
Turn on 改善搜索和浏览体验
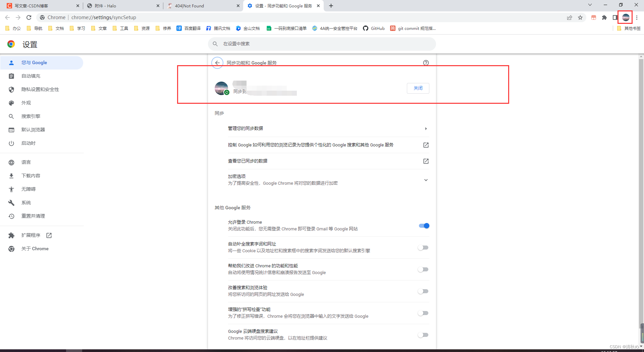[x=423, y=291]
